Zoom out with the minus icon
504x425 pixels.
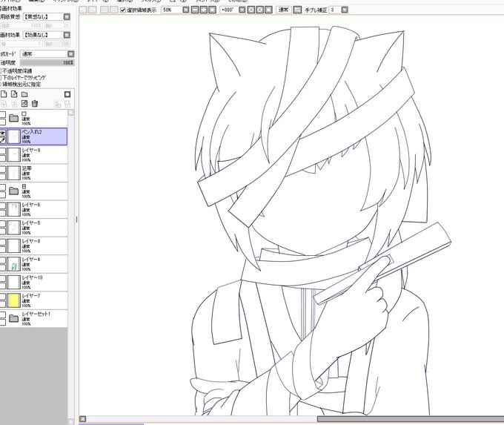click(x=195, y=10)
